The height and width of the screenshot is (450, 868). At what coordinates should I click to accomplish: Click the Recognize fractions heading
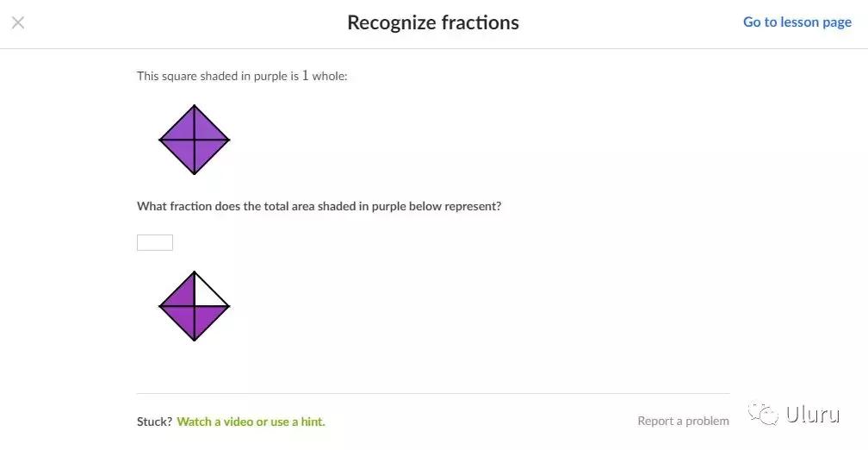pos(433,22)
